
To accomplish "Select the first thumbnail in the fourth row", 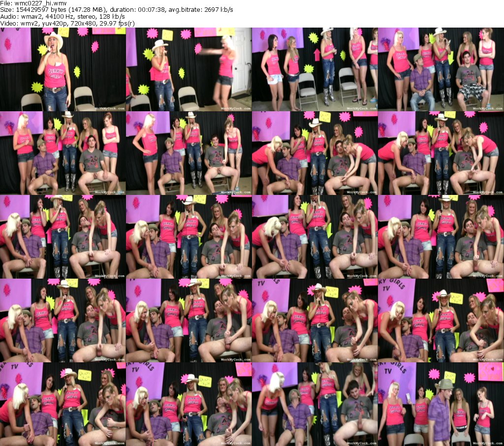I will 63,320.
